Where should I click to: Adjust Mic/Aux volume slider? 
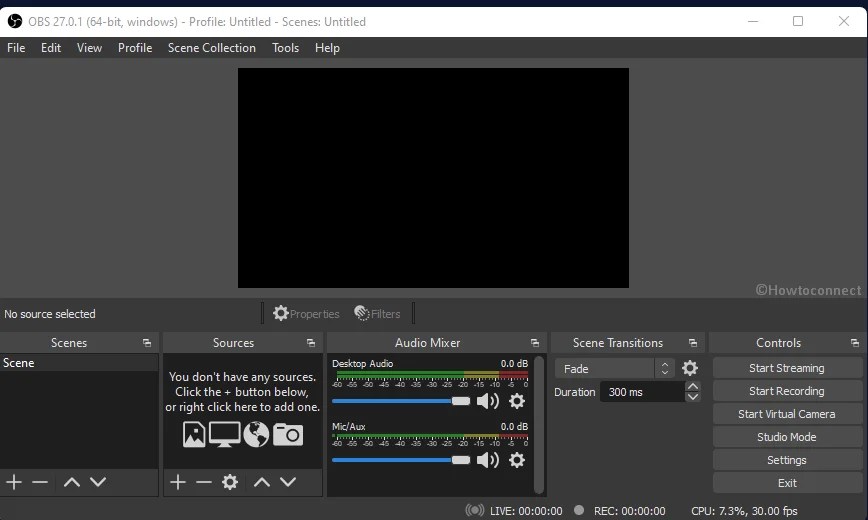[x=401, y=460]
